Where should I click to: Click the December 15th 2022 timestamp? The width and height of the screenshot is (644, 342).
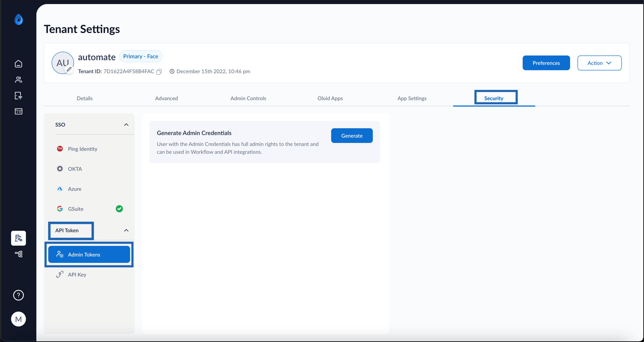pos(213,71)
